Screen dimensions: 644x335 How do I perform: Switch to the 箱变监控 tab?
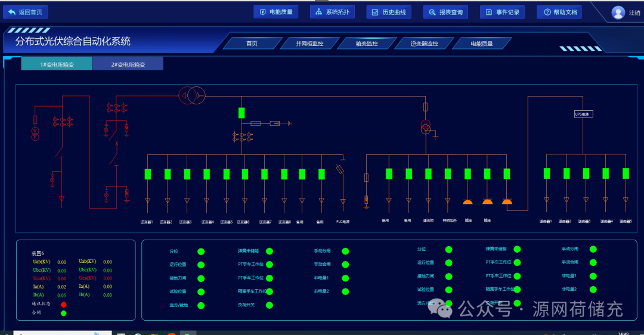pos(367,43)
